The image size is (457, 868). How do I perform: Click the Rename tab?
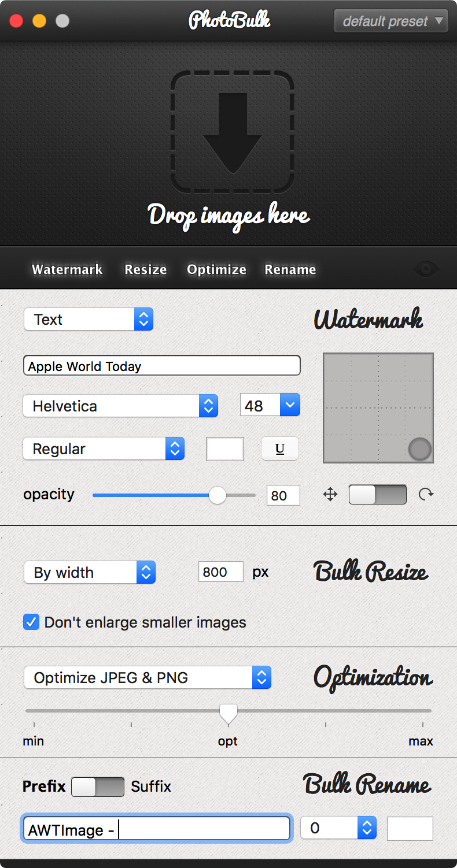290,269
